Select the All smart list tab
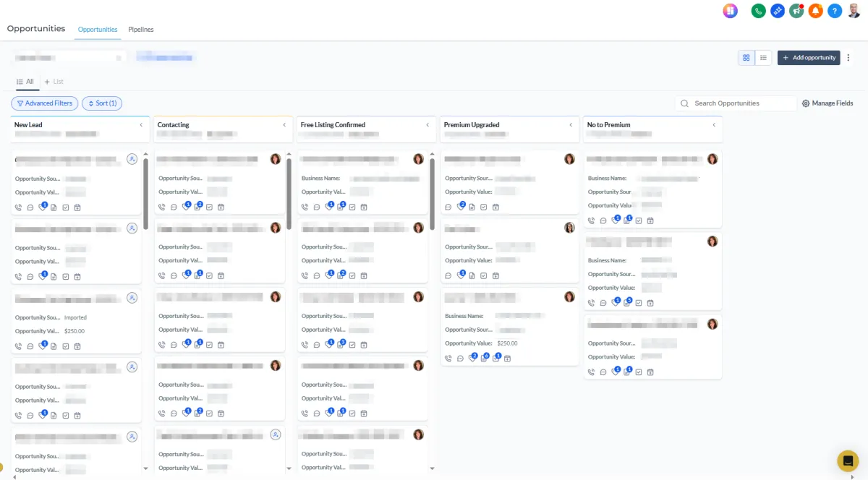Screen dimensions: 868x480 (25, 82)
